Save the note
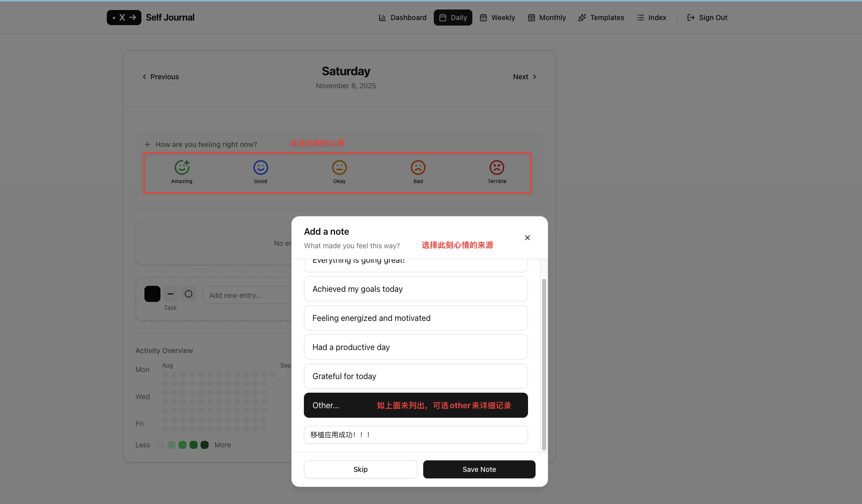 click(479, 469)
